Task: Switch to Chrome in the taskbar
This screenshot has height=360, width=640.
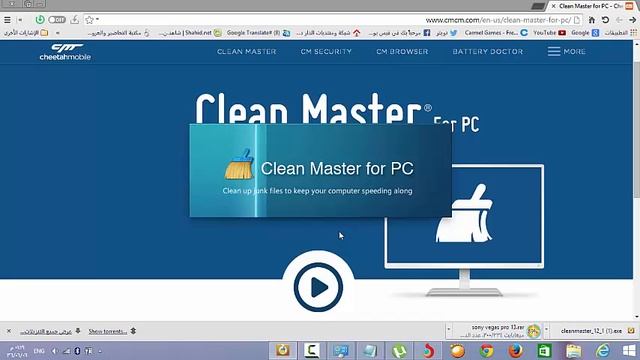Action: 487,351
